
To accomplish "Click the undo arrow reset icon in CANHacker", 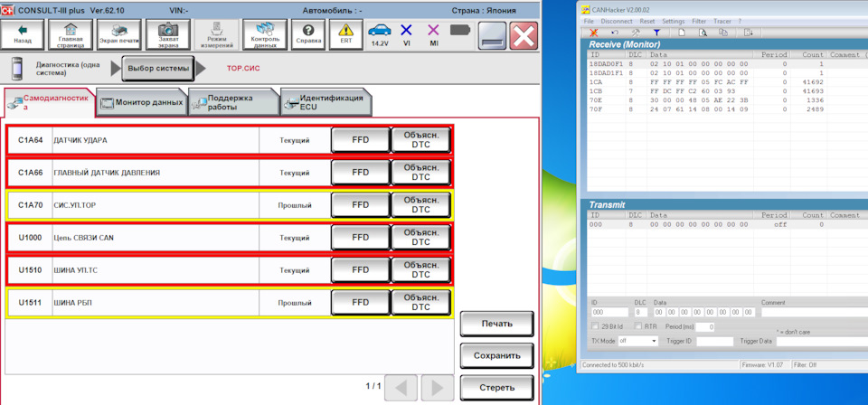I will pyautogui.click(x=615, y=33).
